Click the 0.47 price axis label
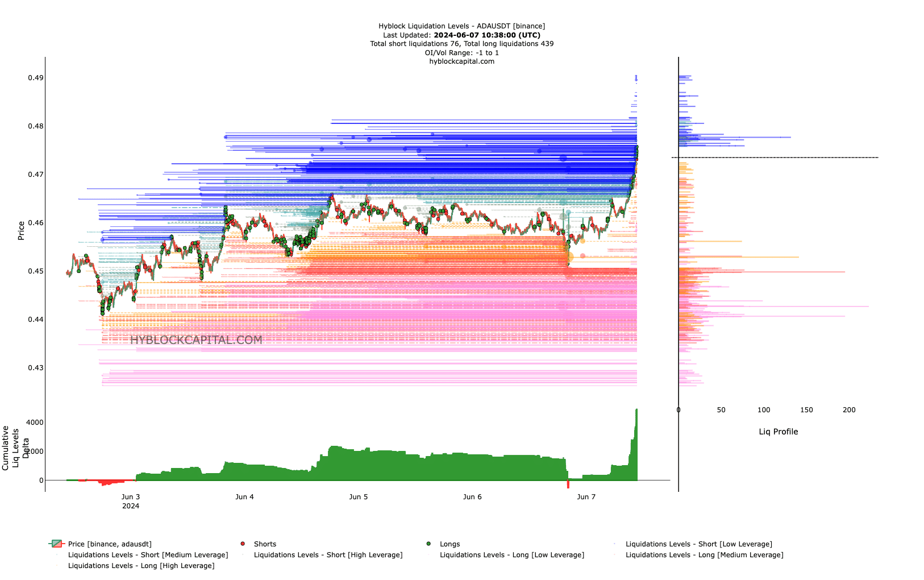Screen dimensions: 924x580 point(36,175)
